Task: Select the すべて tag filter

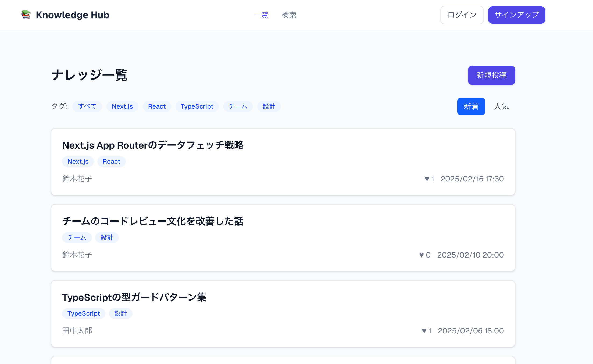Action: click(87, 106)
